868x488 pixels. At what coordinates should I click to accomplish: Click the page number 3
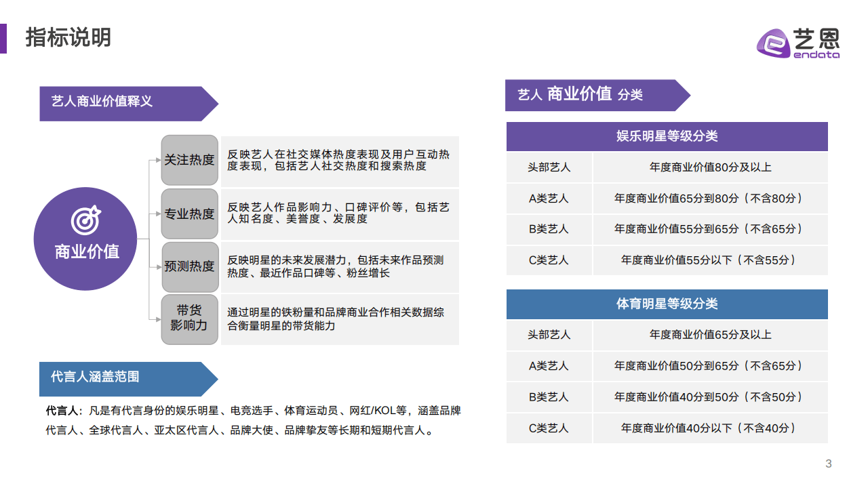[x=829, y=464]
